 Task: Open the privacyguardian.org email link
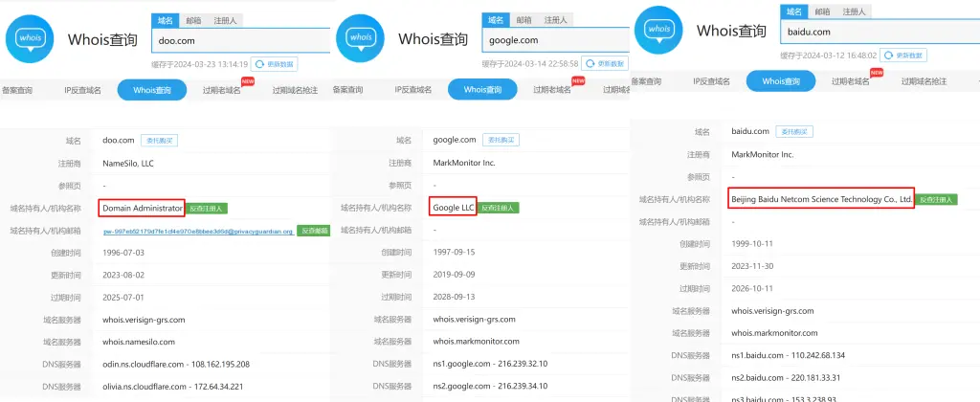point(198,232)
